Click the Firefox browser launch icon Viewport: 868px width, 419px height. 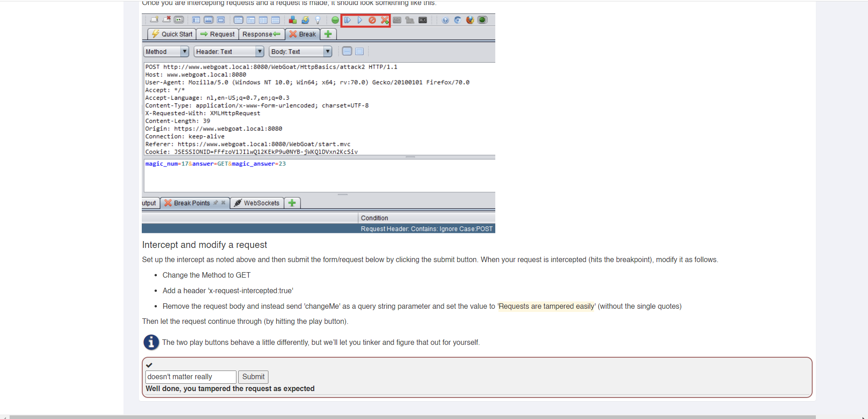point(470,20)
